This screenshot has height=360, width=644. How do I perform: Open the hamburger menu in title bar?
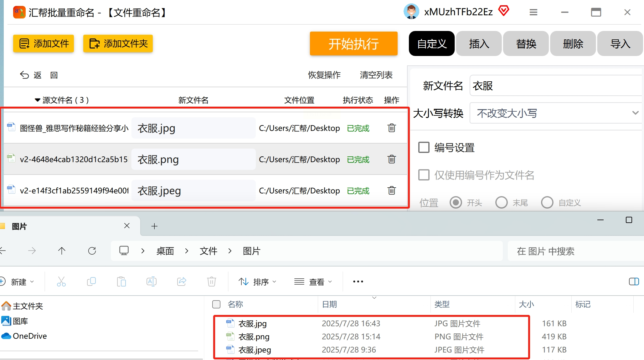[533, 13]
